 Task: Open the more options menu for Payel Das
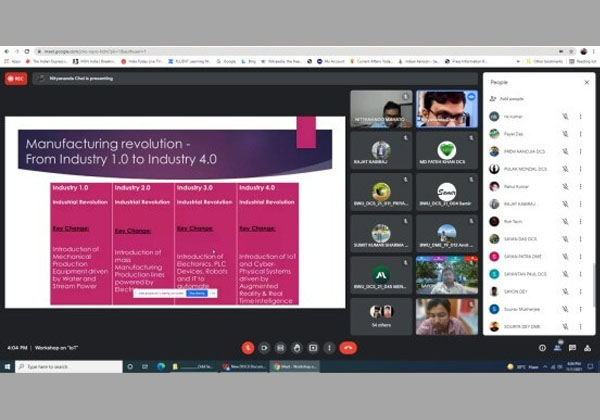(580, 133)
